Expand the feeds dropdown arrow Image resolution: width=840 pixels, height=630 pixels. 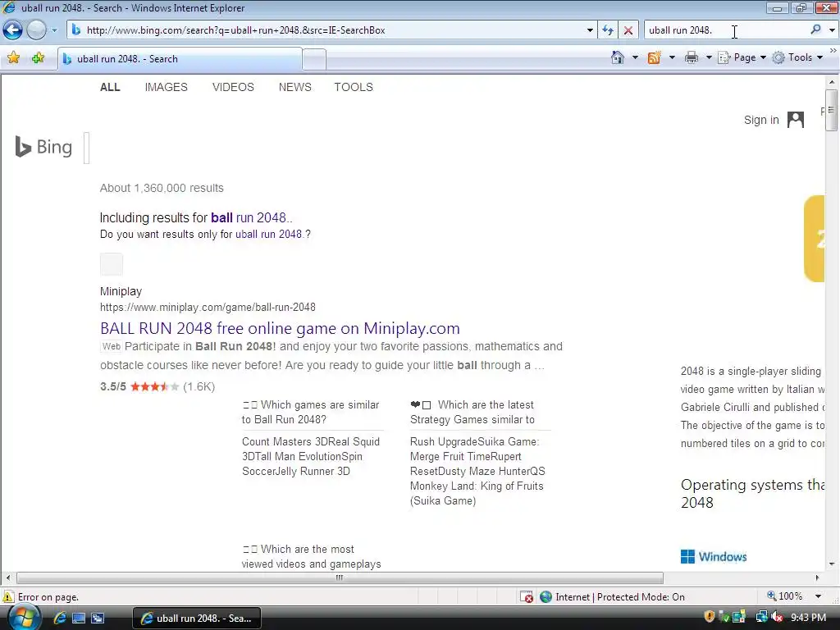point(672,57)
